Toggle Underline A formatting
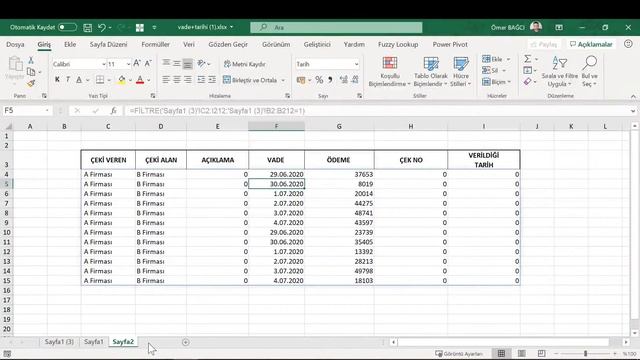640x360 pixels. pyautogui.click(x=79, y=80)
